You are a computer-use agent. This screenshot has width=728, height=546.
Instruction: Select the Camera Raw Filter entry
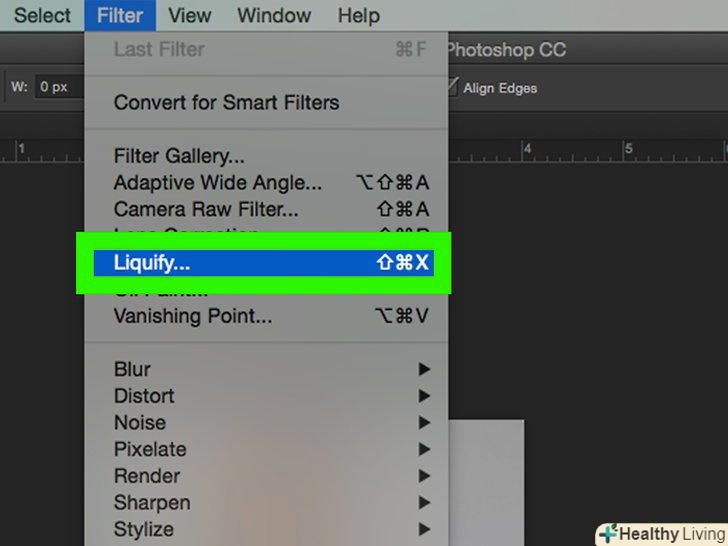click(206, 209)
